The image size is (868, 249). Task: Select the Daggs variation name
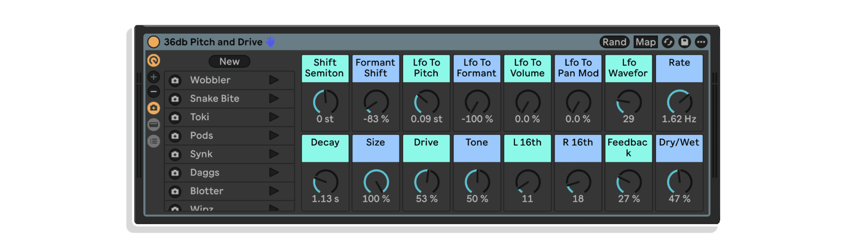click(204, 173)
